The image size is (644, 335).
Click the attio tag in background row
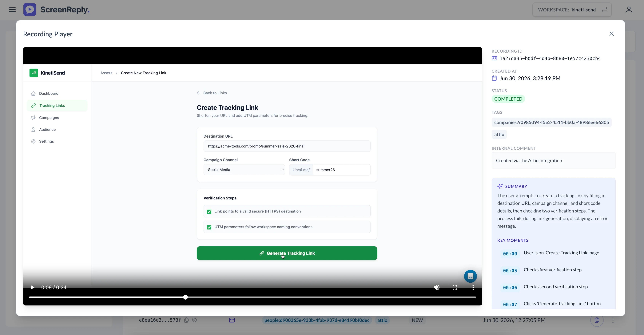coord(382,320)
